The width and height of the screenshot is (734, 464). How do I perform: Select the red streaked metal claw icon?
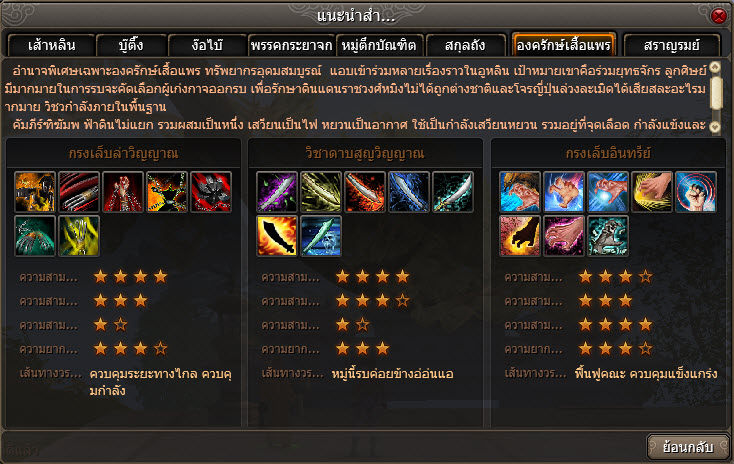[79, 191]
